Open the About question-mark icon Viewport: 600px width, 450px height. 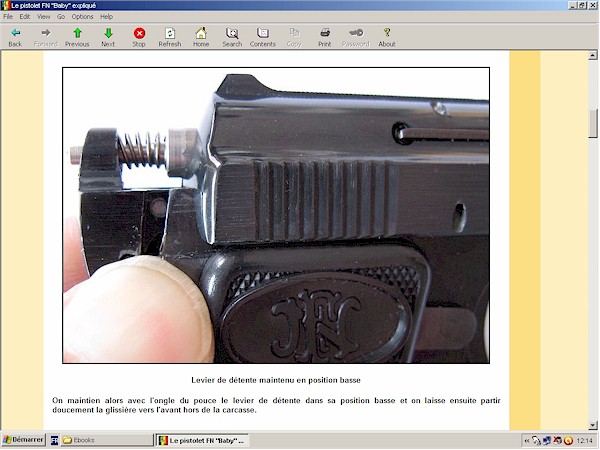coord(387,33)
